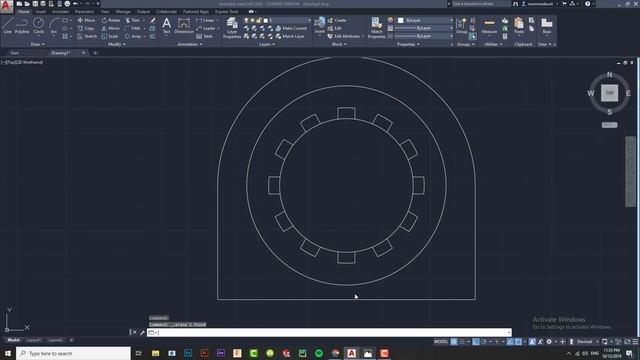The width and height of the screenshot is (640, 360).
Task: Insert a Table from Annotation panel
Action: pos(204,36)
